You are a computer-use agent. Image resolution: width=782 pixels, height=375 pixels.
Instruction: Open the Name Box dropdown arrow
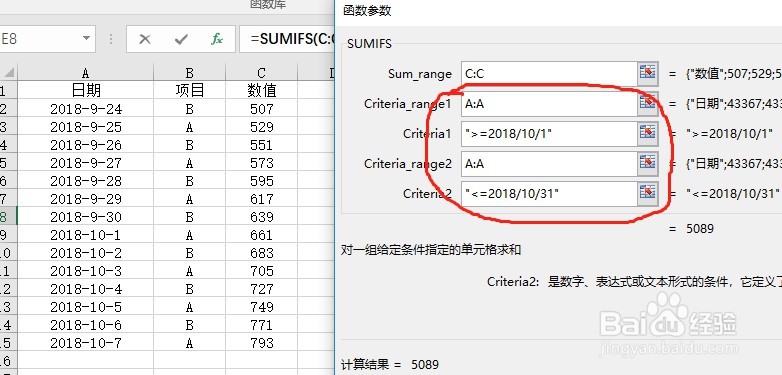point(86,38)
